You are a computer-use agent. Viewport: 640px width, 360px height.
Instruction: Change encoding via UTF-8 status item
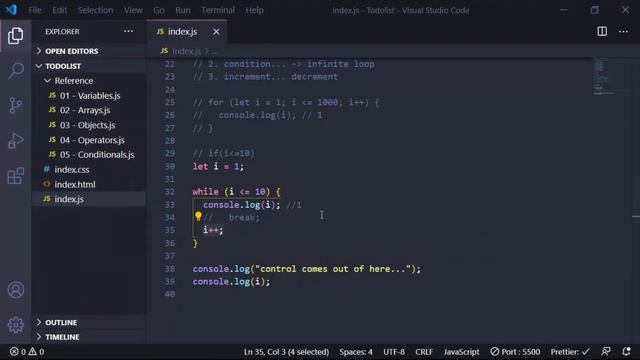click(x=394, y=351)
